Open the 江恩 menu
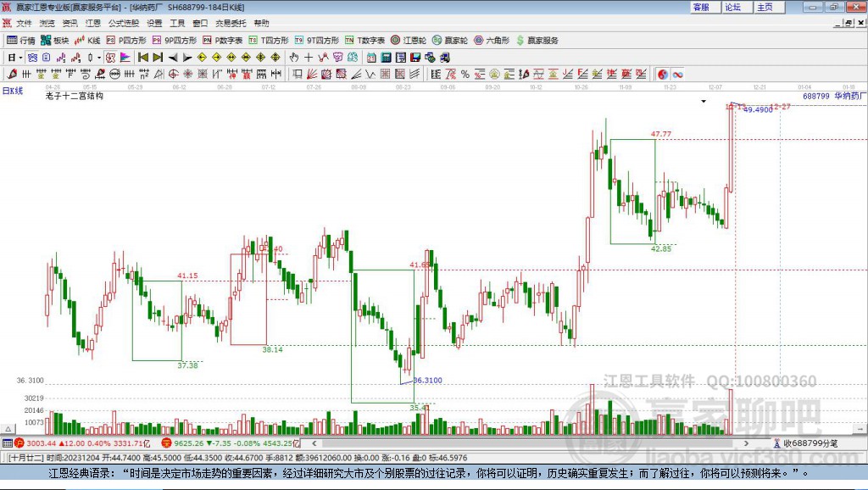Viewport: 868px width, 490px height. click(x=93, y=23)
